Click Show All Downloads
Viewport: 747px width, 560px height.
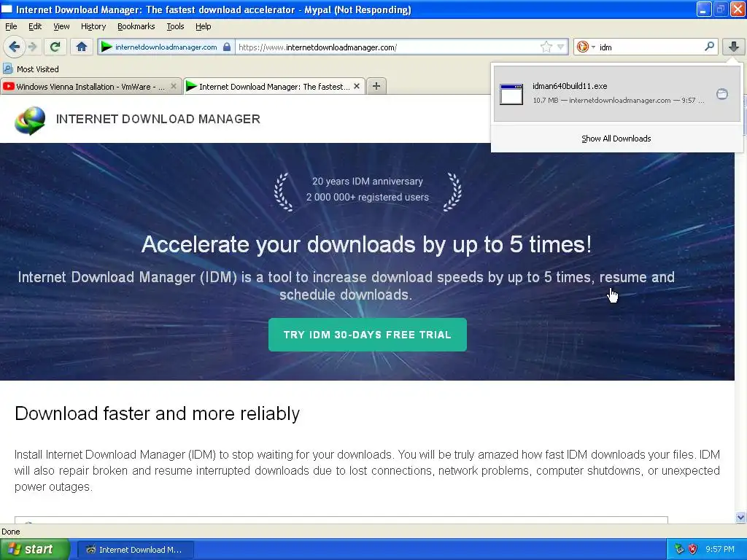(616, 139)
